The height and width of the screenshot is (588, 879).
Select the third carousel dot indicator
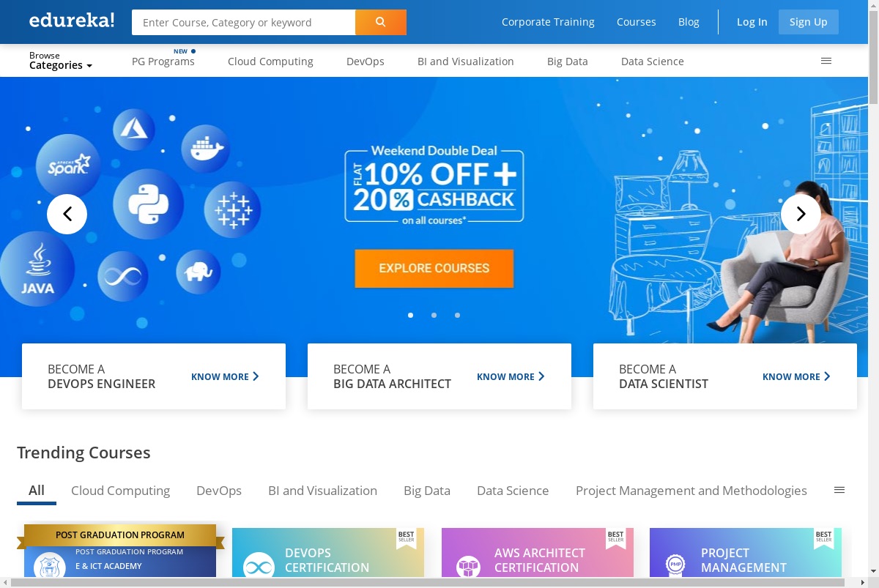tap(458, 315)
